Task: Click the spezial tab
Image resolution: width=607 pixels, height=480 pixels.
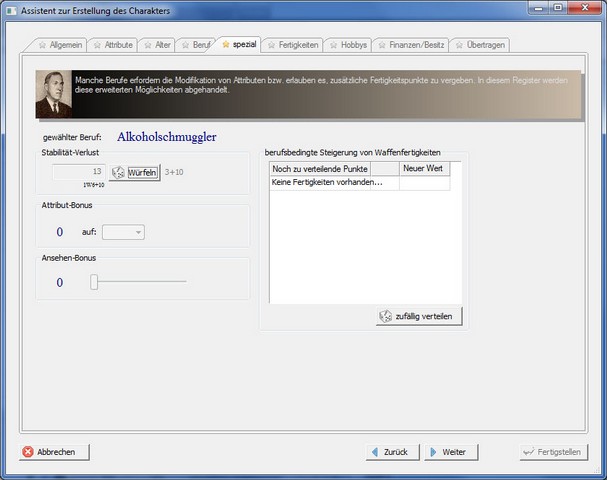Action: [239, 44]
